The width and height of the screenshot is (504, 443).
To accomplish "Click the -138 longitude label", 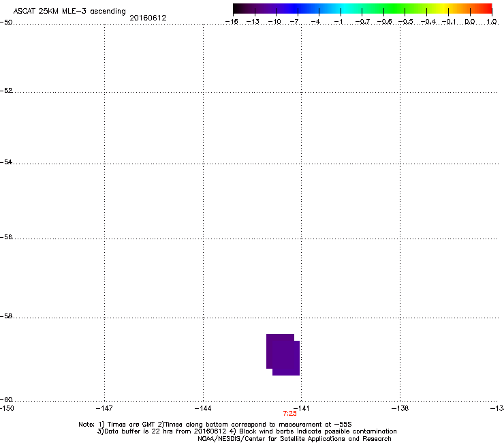I will 400,408.
